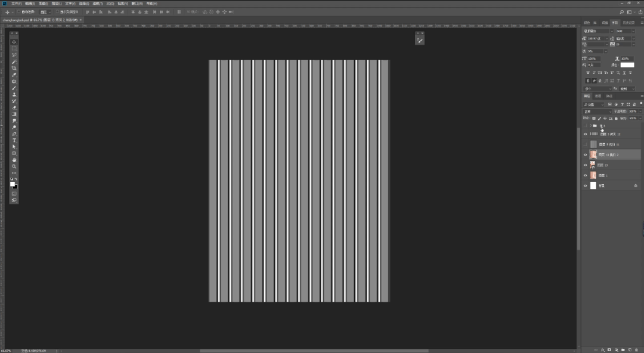Hide the white background layer at the bottom

pos(585,186)
